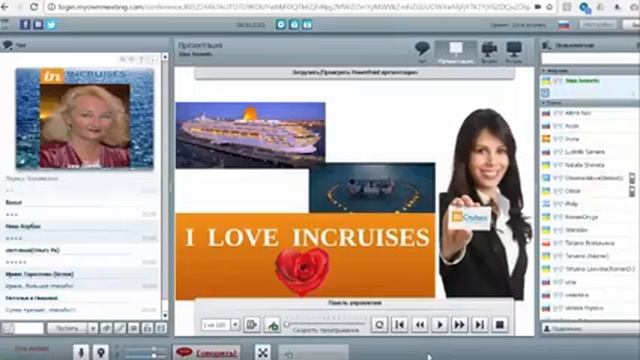Open the slide number dropdown
The width and height of the screenshot is (640, 360).
(235, 325)
